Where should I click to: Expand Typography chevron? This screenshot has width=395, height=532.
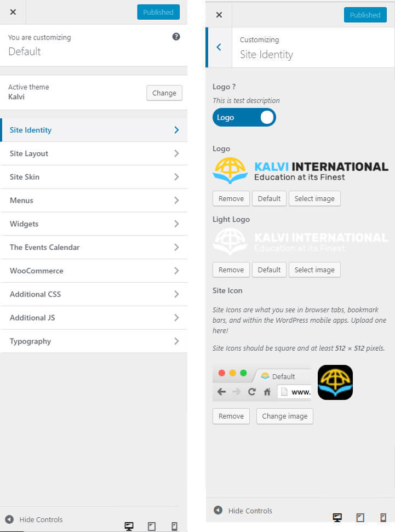(x=176, y=341)
